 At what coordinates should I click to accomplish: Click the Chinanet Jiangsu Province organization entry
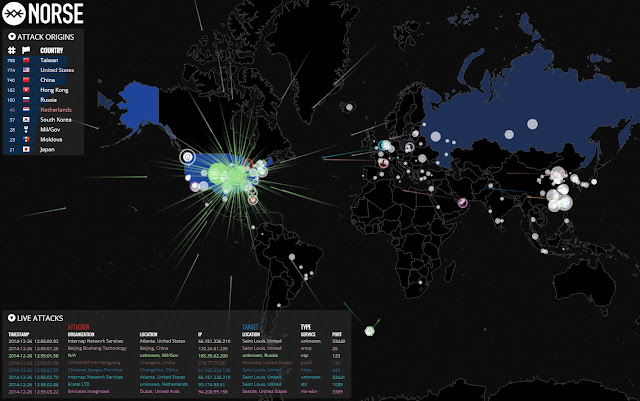pyautogui.click(x=95, y=370)
